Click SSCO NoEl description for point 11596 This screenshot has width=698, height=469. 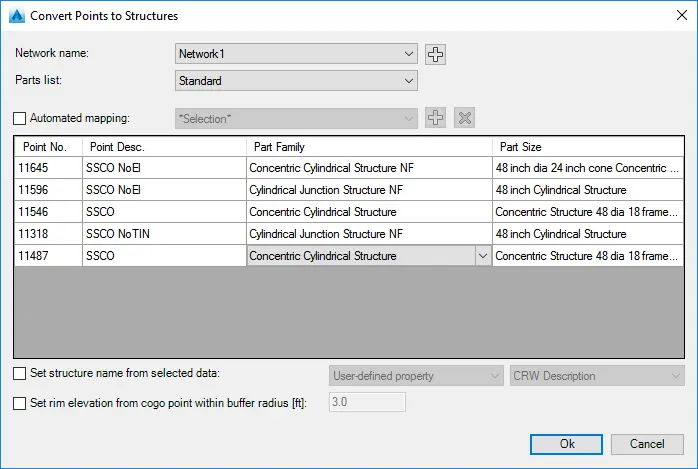coord(164,190)
